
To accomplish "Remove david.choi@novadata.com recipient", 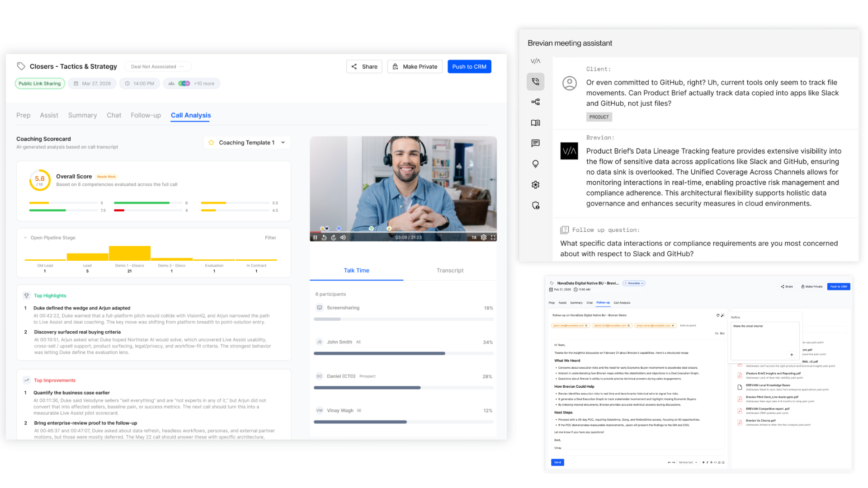I will click(628, 325).
